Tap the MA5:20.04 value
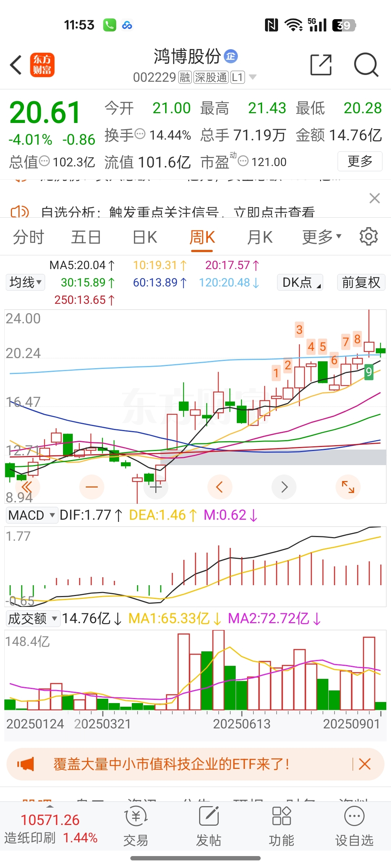The width and height of the screenshot is (391, 868). tap(82, 265)
